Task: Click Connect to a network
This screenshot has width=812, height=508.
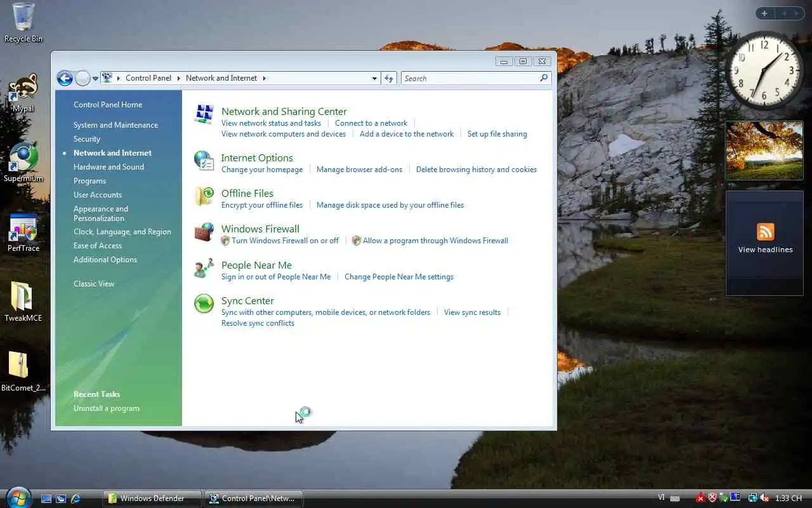Action: (371, 123)
